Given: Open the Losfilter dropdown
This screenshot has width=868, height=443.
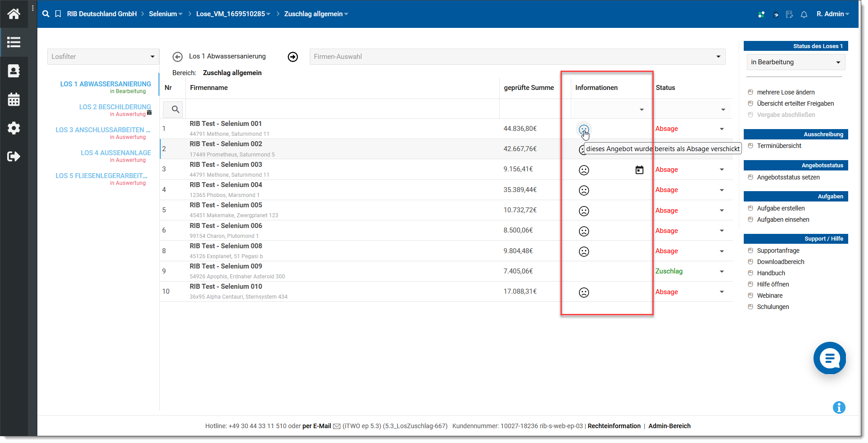Looking at the screenshot, I should click(x=104, y=57).
